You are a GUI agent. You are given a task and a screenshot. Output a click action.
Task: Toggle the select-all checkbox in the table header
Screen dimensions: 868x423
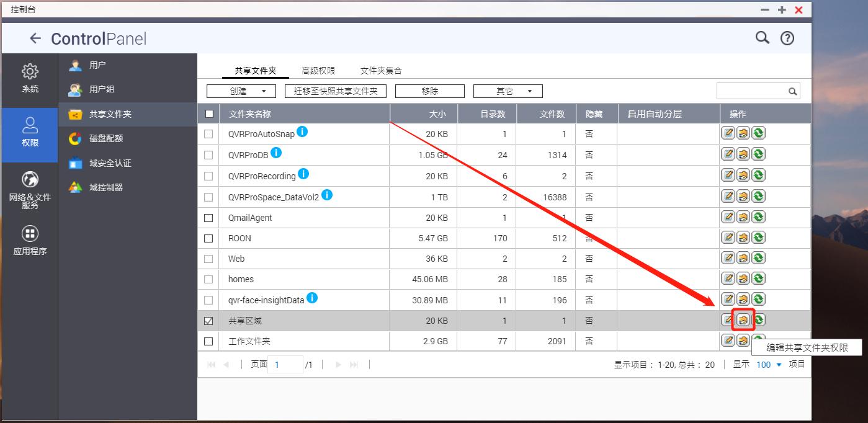(208, 114)
